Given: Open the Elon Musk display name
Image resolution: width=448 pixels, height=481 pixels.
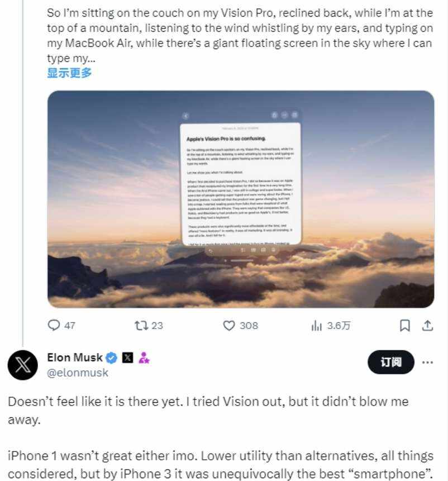Looking at the screenshot, I should coord(75,358).
